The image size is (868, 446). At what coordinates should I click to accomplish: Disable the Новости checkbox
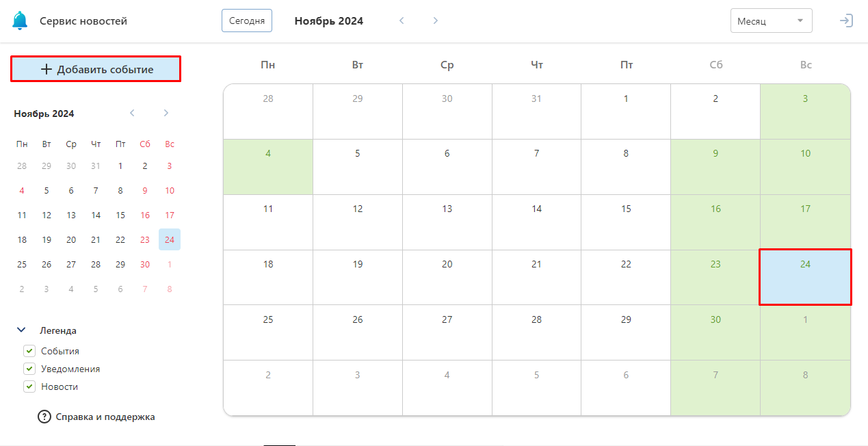[29, 386]
